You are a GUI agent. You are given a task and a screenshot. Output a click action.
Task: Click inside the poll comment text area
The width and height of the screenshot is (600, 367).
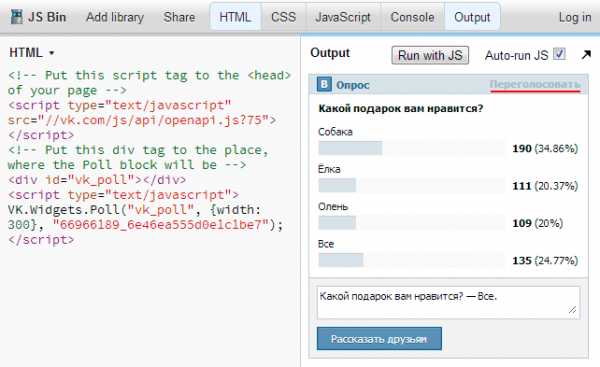pyautogui.click(x=448, y=302)
